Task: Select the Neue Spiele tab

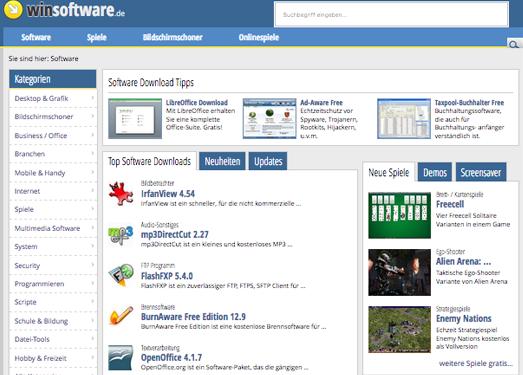Action: pos(389,172)
